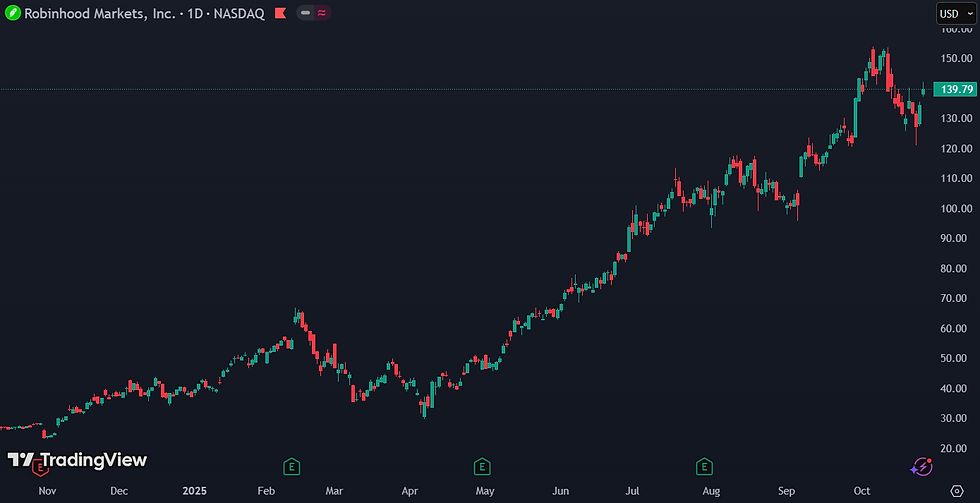Click the pink wavy-lines data indicator
The image size is (980, 503).
[321, 13]
